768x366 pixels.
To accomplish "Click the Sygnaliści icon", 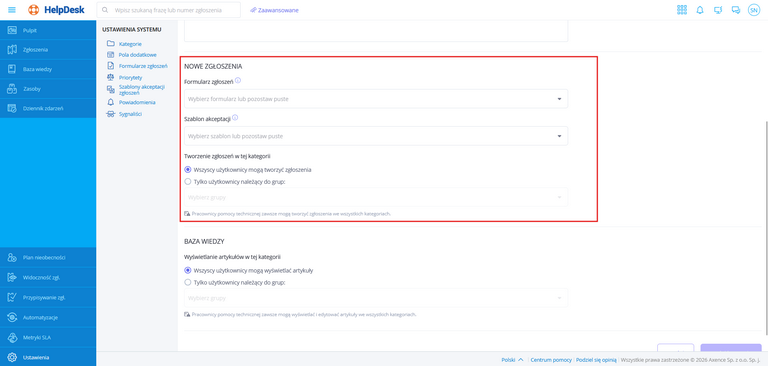I will point(110,114).
